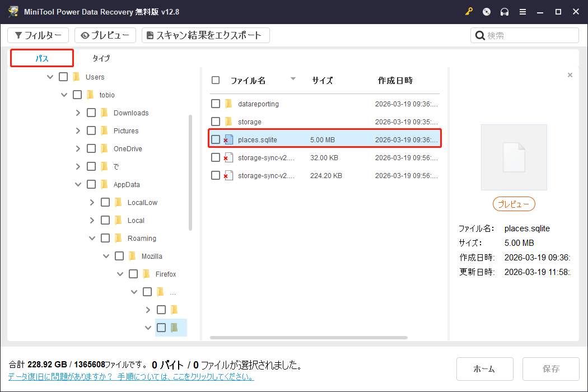
Task: Click the license key icon
Action: pos(469,11)
